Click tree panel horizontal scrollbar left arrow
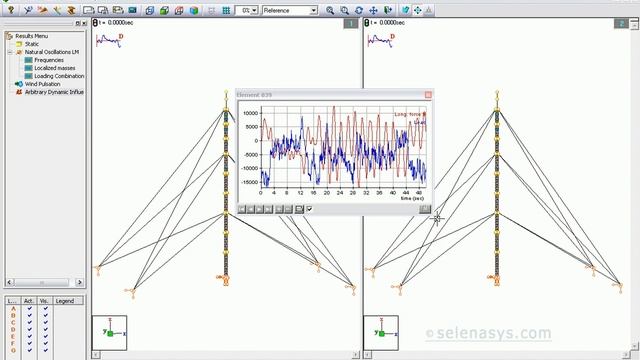The width and height of the screenshot is (640, 360). click(9, 282)
